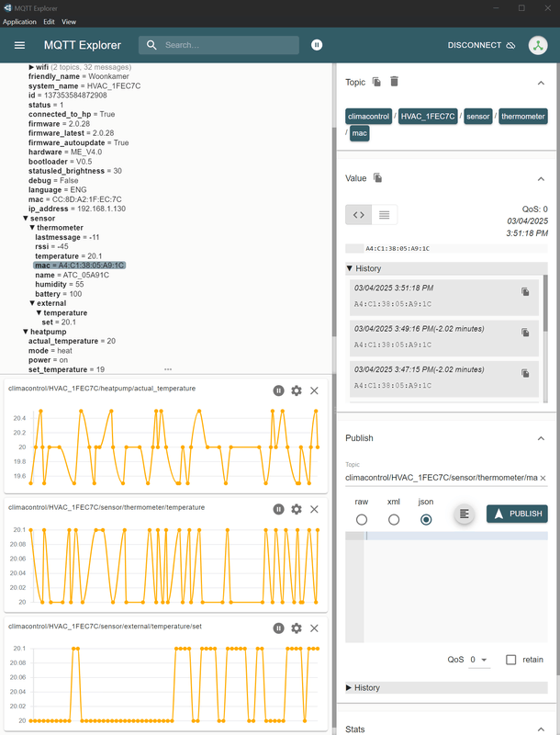Remove the thermometer temperature chart
Viewport: 560px width, 735px height.
pyautogui.click(x=314, y=509)
